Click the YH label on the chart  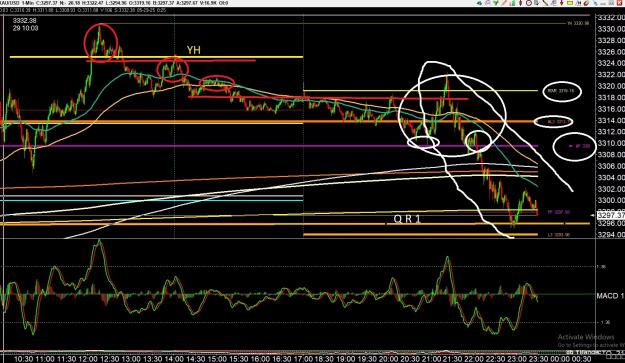194,50
